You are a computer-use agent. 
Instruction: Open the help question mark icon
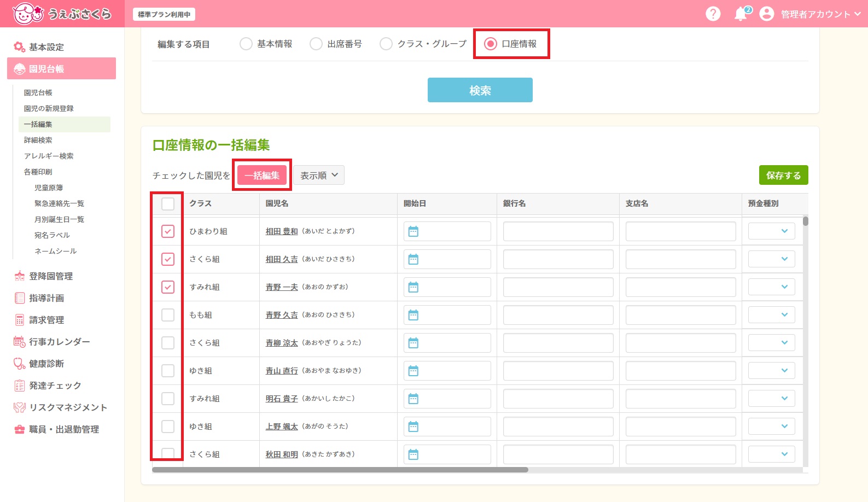[713, 14]
